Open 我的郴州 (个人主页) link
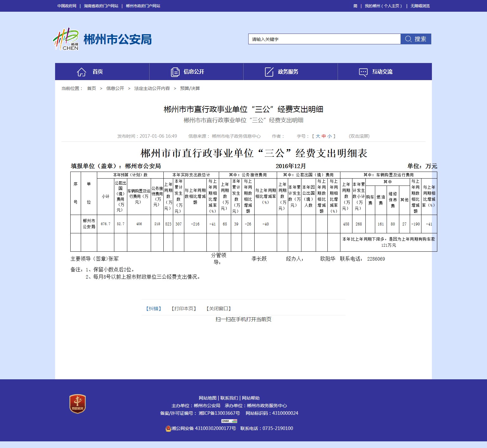 pos(383,6)
